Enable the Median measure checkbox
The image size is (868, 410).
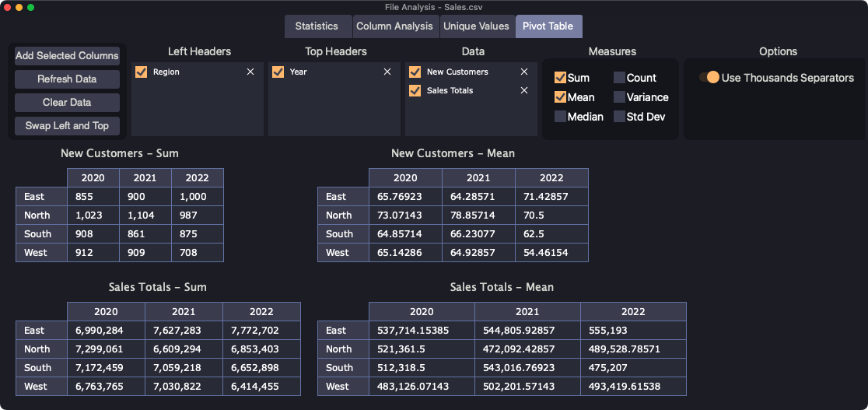[560, 117]
